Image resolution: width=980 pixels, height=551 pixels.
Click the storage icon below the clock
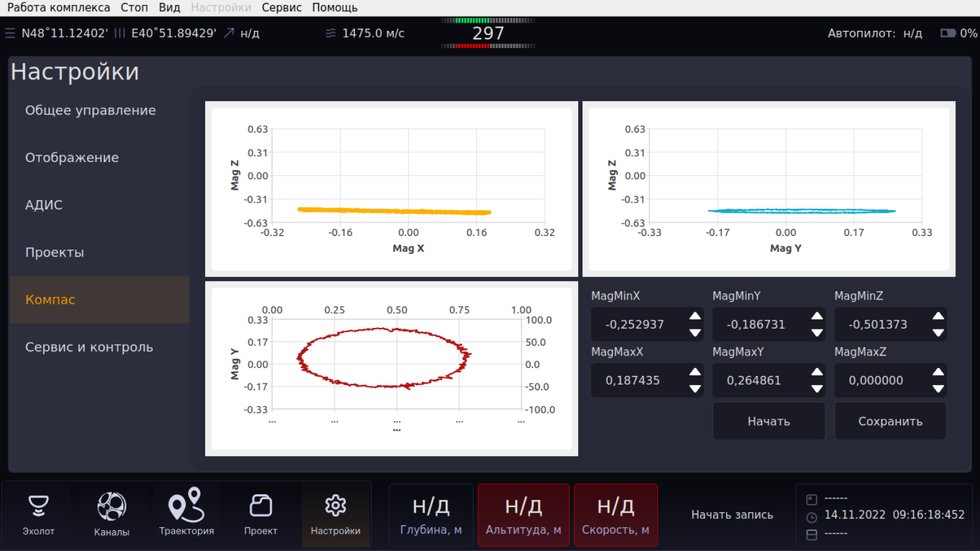(x=812, y=534)
